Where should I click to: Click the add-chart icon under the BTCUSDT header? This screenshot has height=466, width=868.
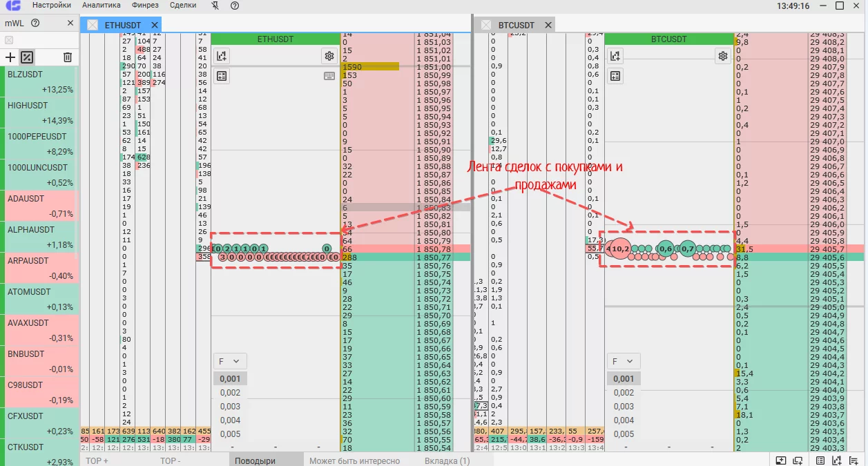coord(615,56)
